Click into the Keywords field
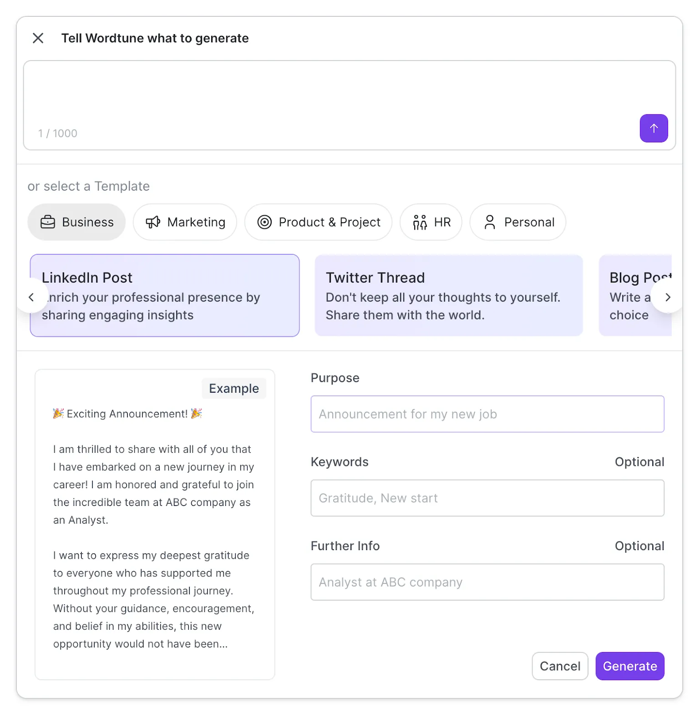This screenshot has width=700, height=728. [x=487, y=498]
